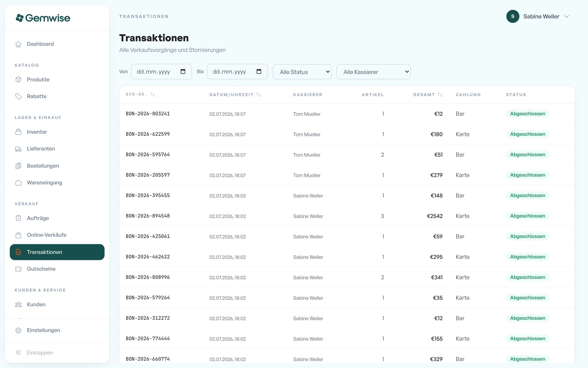The width and height of the screenshot is (588, 368).
Task: Open receipt BON-2026-205597
Action: tap(148, 175)
